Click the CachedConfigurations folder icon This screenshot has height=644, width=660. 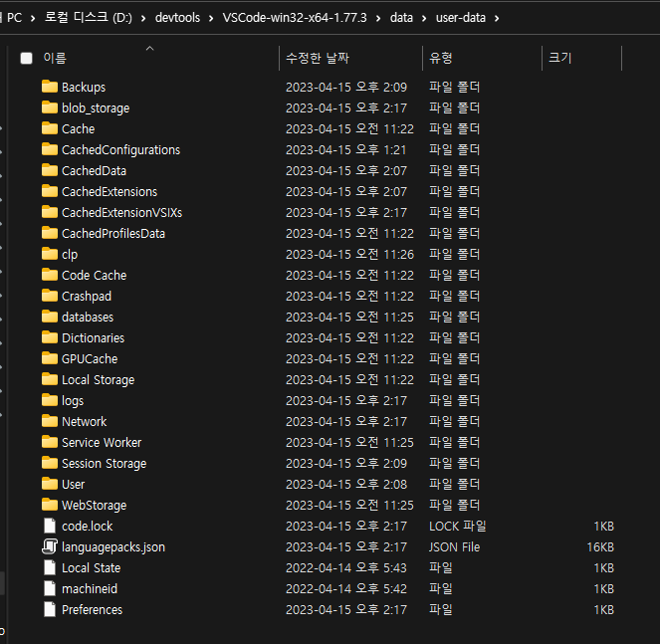[x=50, y=149]
